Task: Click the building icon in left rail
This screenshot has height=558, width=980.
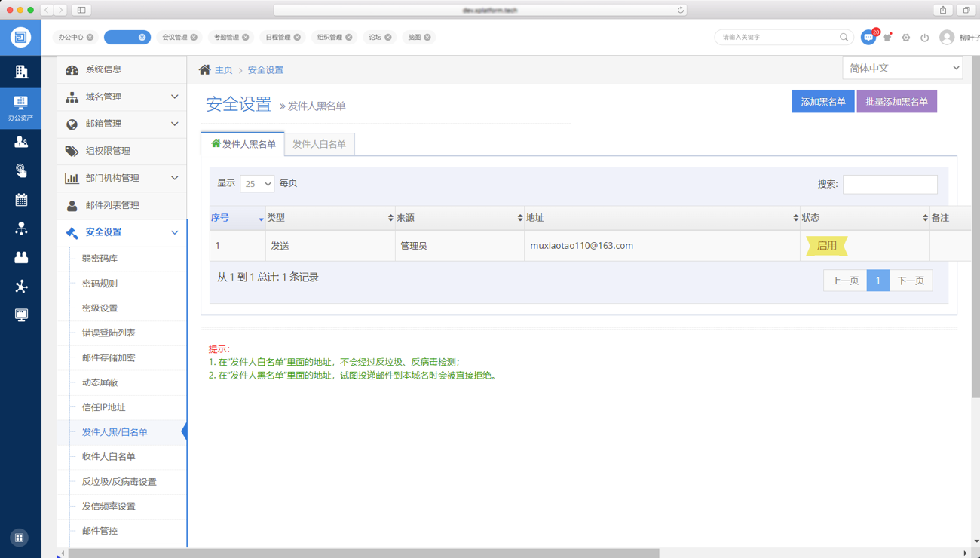Action: (21, 72)
